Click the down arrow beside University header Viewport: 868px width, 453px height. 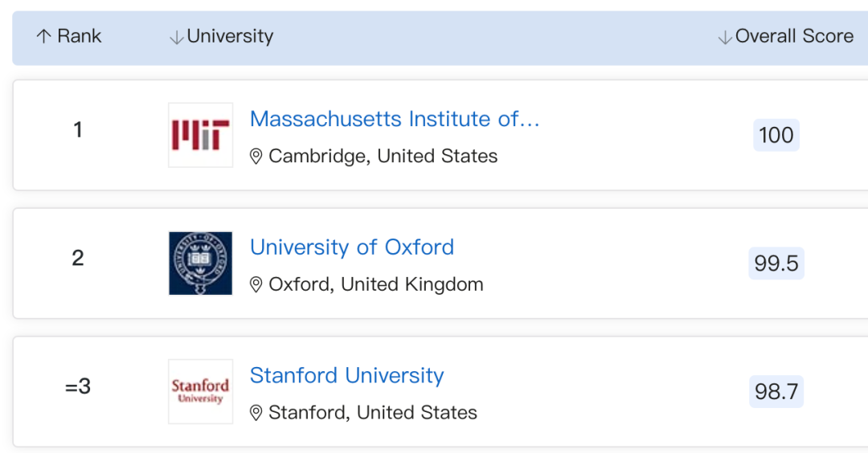coord(176,38)
